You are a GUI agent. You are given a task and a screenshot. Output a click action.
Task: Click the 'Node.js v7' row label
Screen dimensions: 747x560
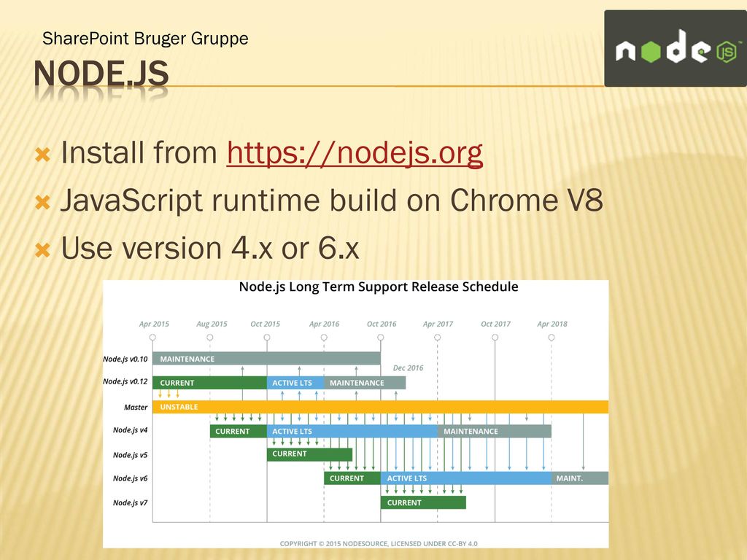point(130,502)
